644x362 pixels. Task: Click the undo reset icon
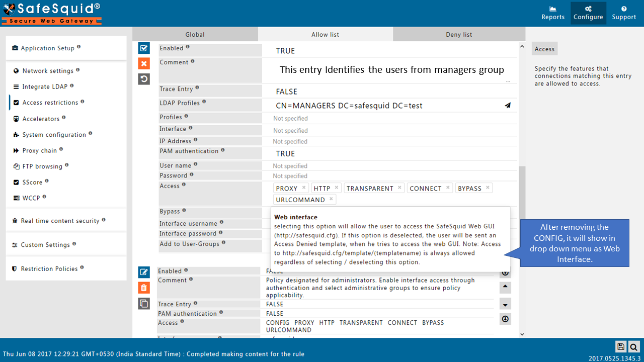144,79
